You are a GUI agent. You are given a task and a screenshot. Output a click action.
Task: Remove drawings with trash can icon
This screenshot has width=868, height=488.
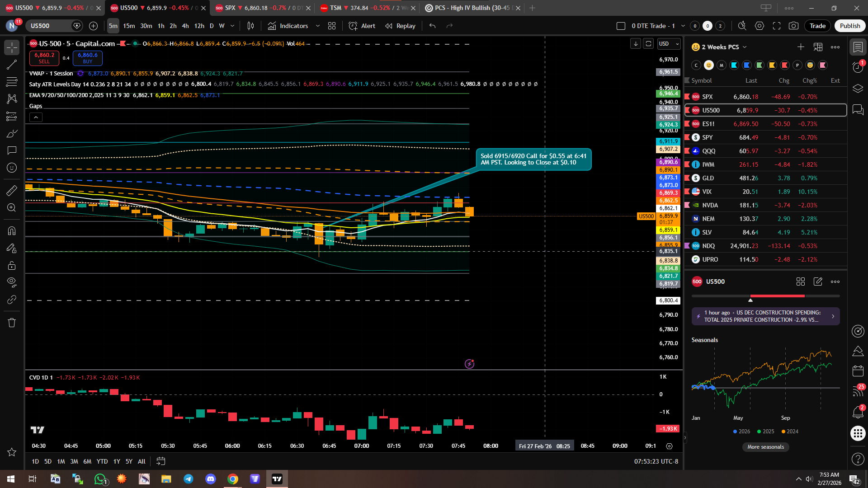[12, 323]
